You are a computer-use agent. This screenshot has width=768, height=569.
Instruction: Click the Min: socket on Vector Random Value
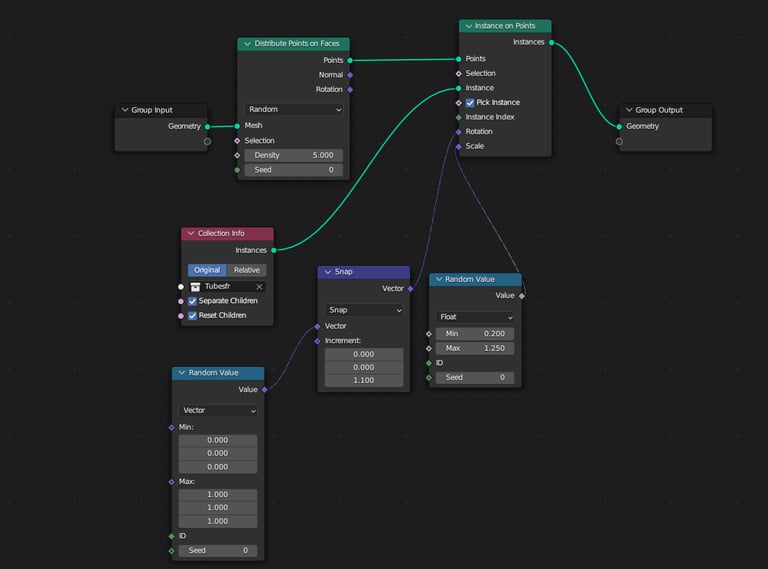[x=171, y=427]
